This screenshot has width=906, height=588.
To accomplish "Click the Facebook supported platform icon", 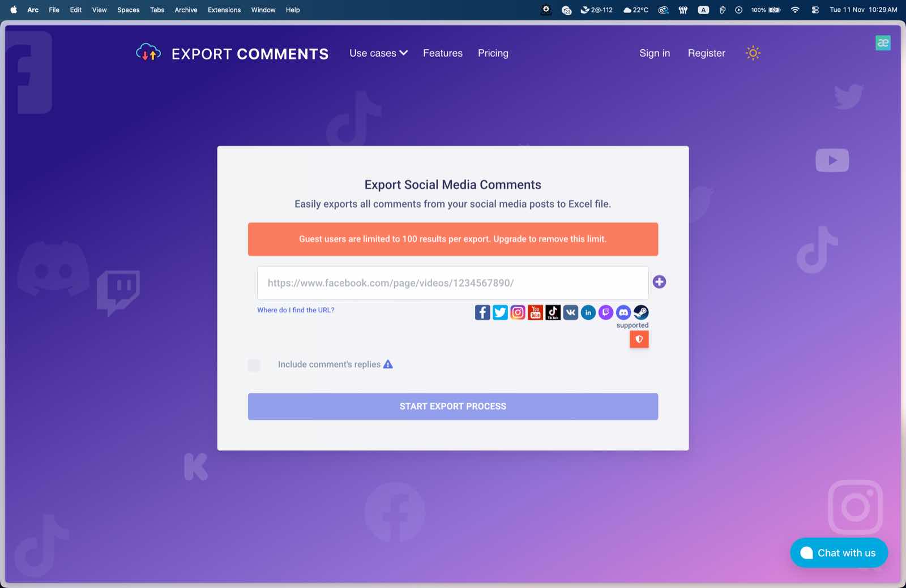I will [x=482, y=312].
